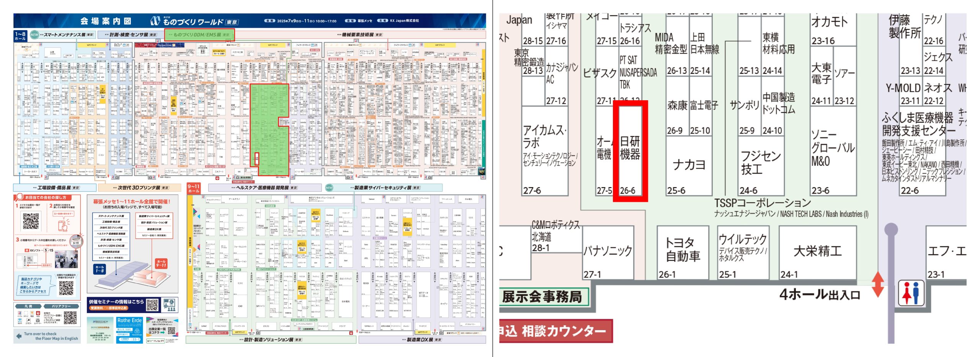Click the presentation icon on the seminar banner
This screenshot has width=980, height=357.
pyautogui.click(x=169, y=305)
